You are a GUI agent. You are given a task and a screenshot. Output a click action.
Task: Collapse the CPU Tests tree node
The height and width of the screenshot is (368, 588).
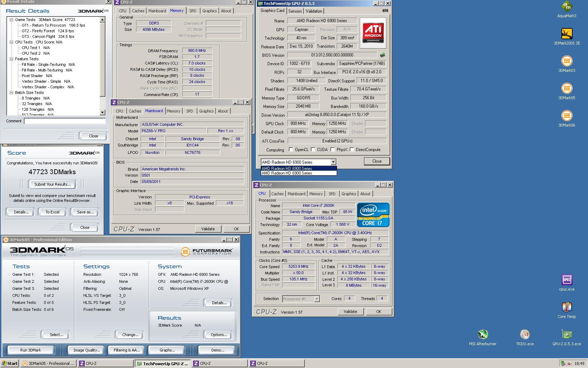click(x=11, y=42)
